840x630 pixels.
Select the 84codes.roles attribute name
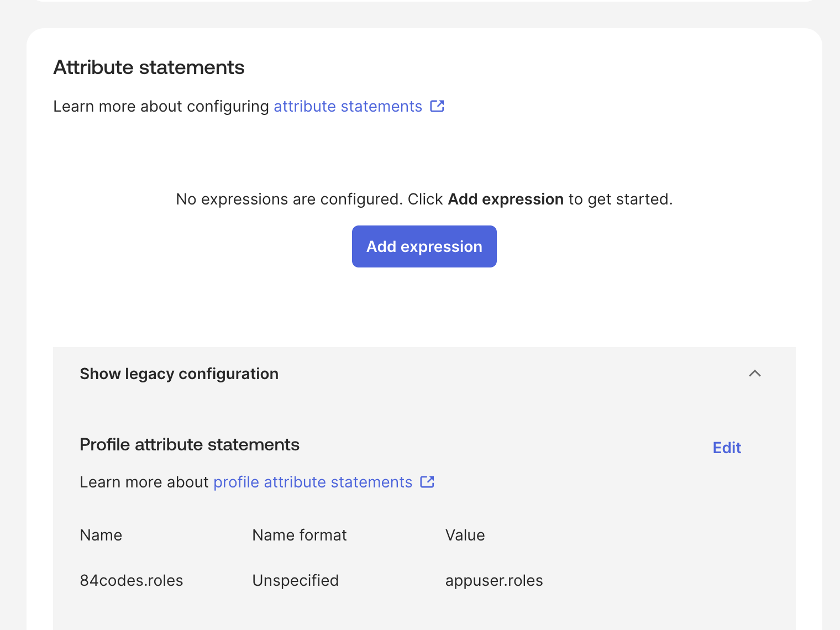(x=131, y=580)
